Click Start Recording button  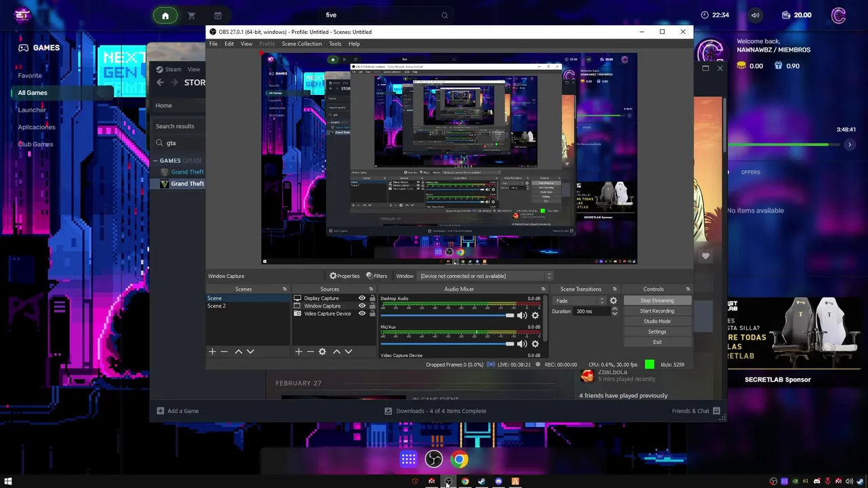point(657,311)
